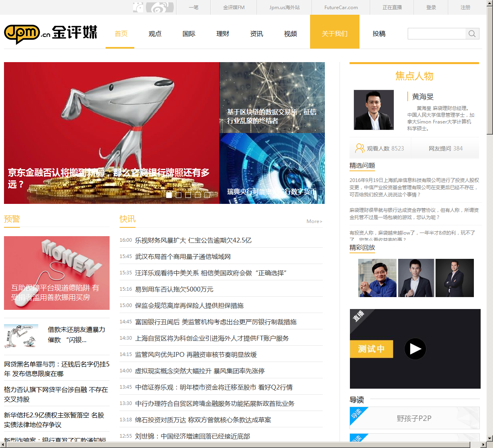Click 正在直播 in the top bar

[x=392, y=7]
